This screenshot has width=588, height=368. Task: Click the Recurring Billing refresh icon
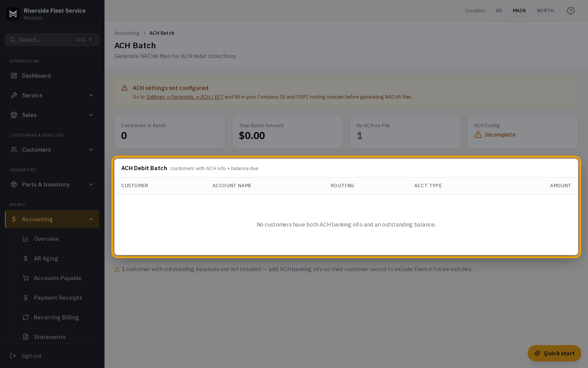26,317
